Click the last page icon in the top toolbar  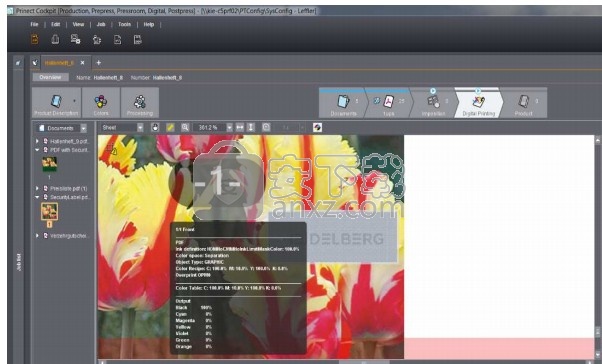(x=137, y=39)
